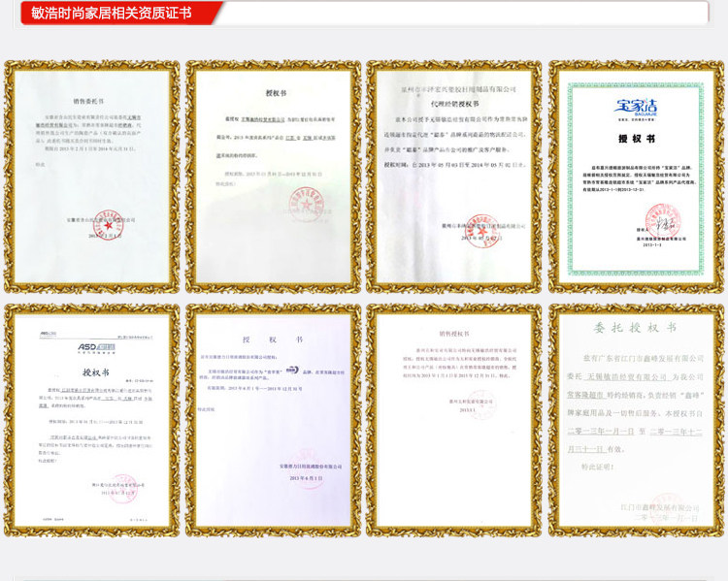Click the 代理经销授权书 title text

(x=454, y=104)
